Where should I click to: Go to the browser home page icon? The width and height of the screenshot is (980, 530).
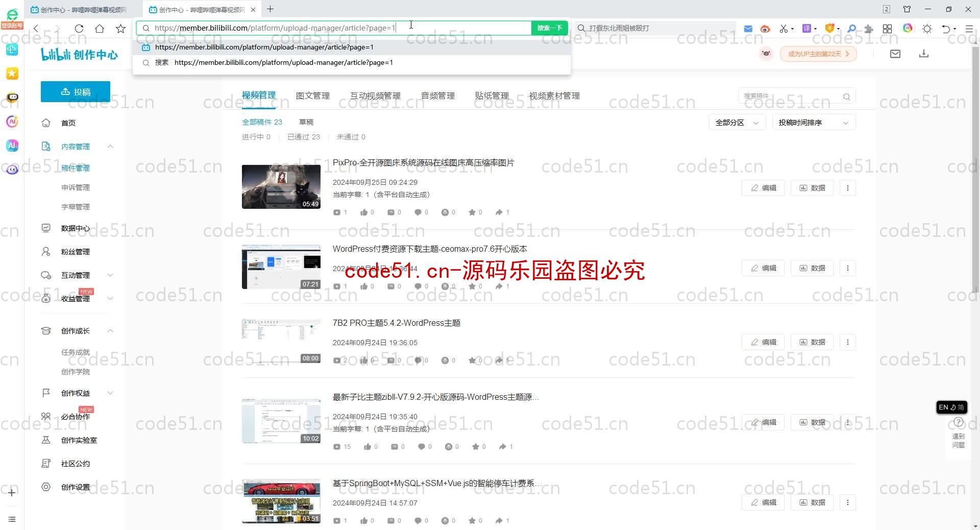tap(100, 29)
